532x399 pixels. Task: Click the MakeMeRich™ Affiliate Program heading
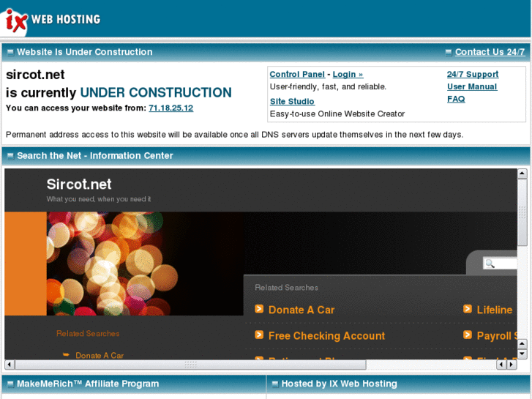click(x=88, y=384)
